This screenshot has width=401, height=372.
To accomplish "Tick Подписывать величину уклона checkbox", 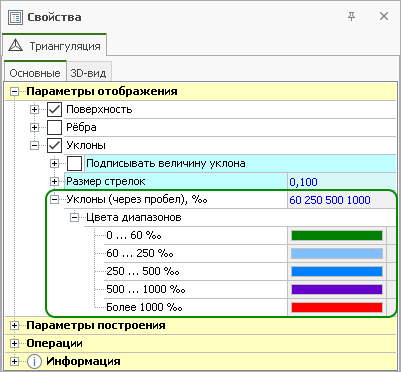I will (74, 163).
